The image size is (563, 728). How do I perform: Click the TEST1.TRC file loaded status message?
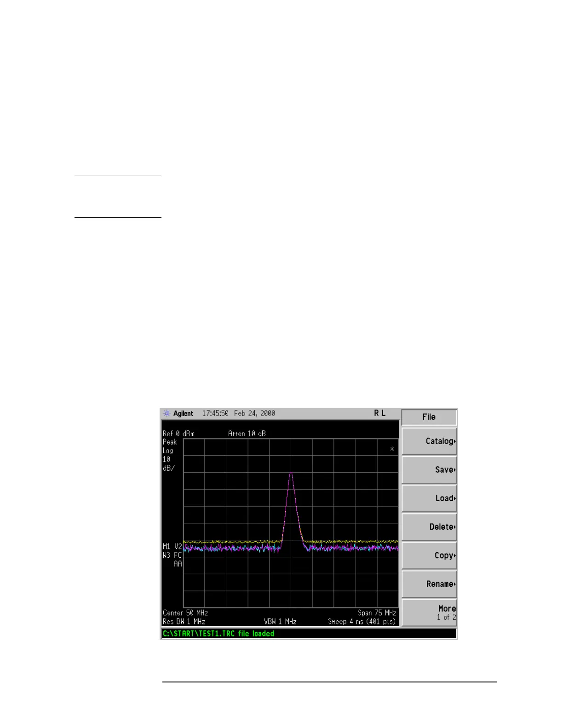pos(218,634)
